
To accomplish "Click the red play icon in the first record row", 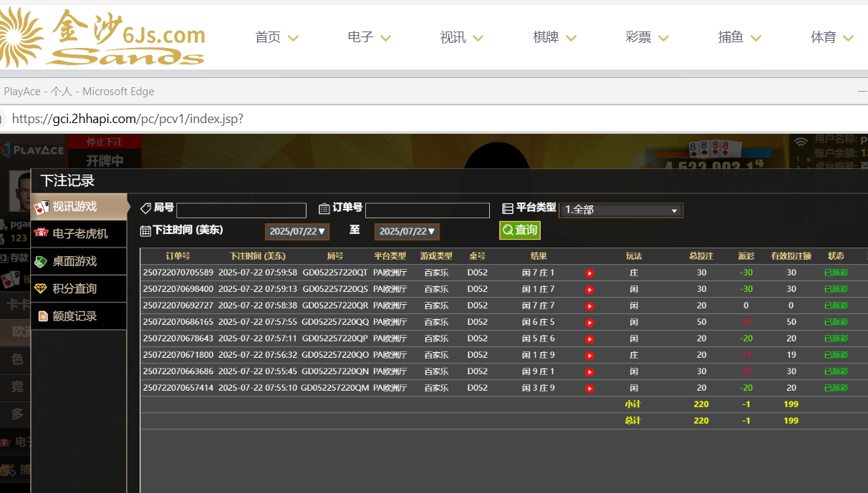I will coord(589,273).
